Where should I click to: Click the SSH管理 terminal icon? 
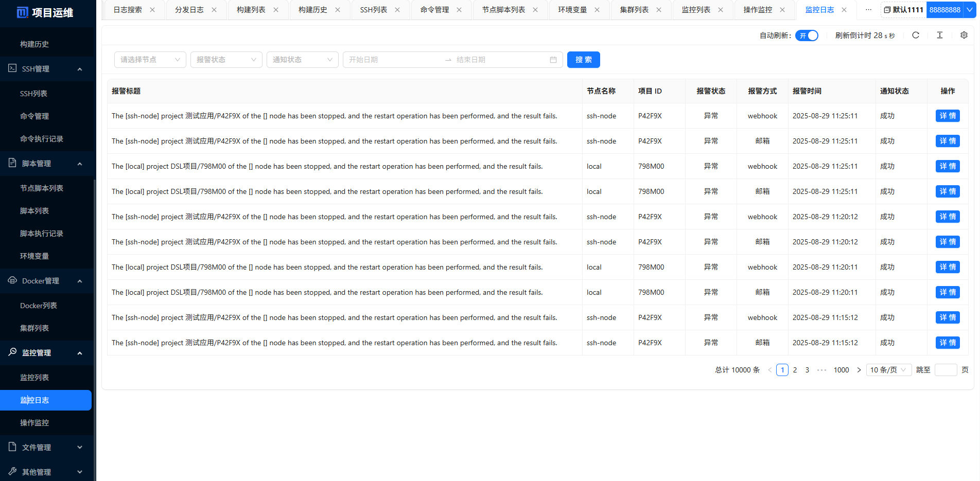12,68
